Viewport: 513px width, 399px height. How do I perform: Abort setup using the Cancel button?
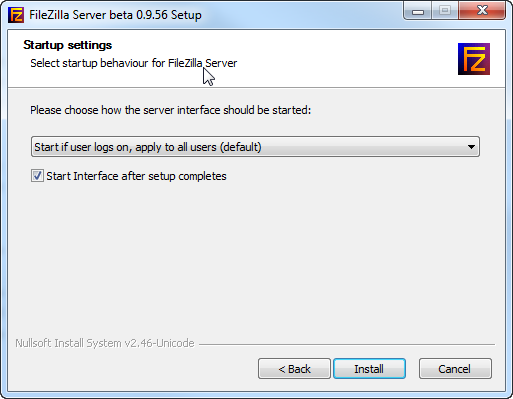[x=455, y=369]
